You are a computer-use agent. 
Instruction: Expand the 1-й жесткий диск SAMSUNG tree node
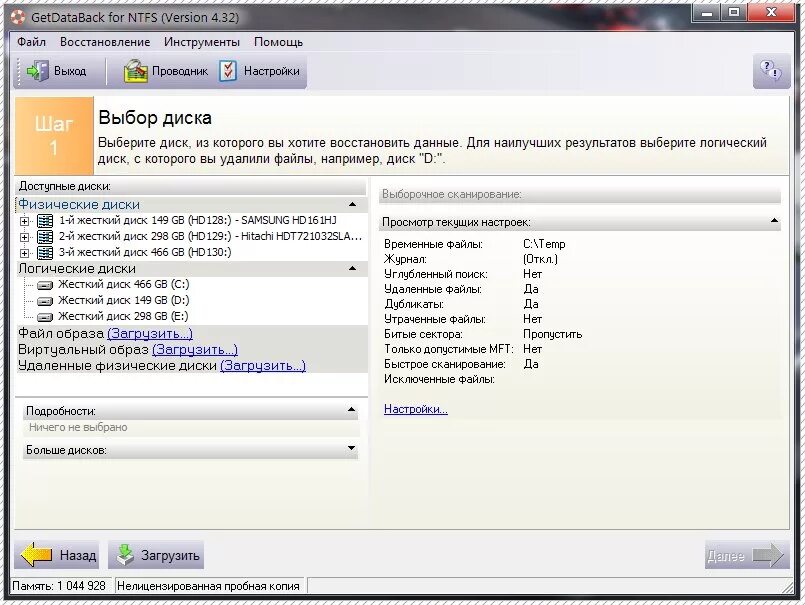click(24, 221)
